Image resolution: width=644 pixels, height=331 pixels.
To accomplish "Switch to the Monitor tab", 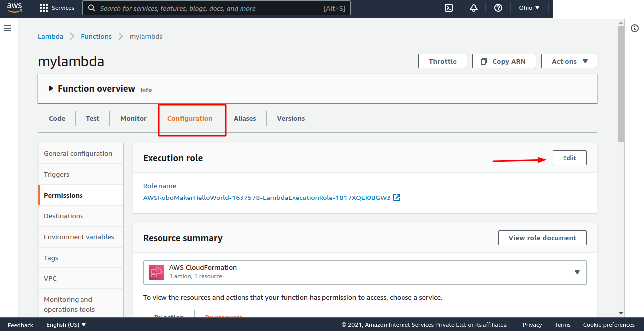I will coord(133,118).
